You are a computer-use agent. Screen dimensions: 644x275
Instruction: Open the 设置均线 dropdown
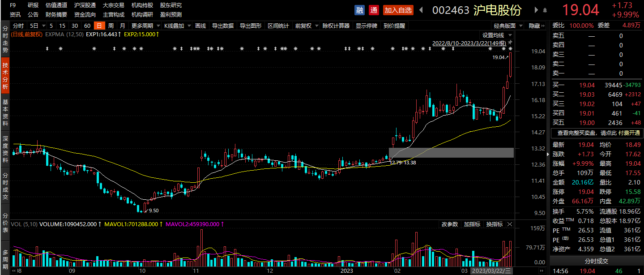point(495,35)
